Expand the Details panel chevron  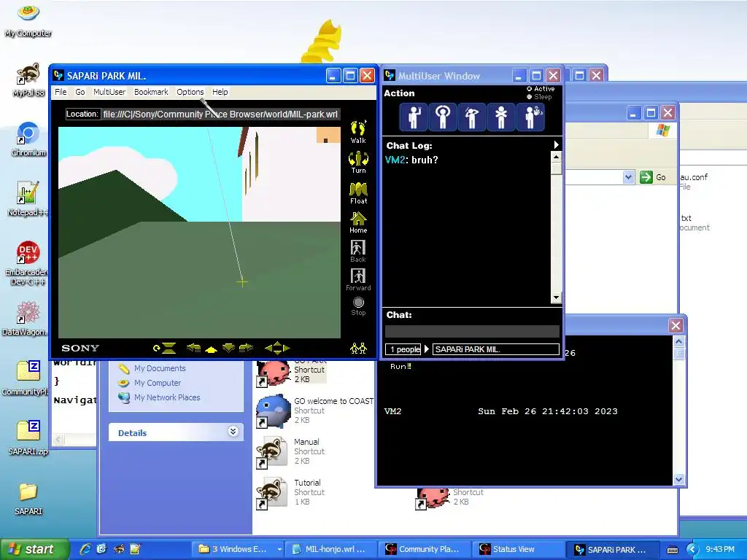[x=233, y=432]
